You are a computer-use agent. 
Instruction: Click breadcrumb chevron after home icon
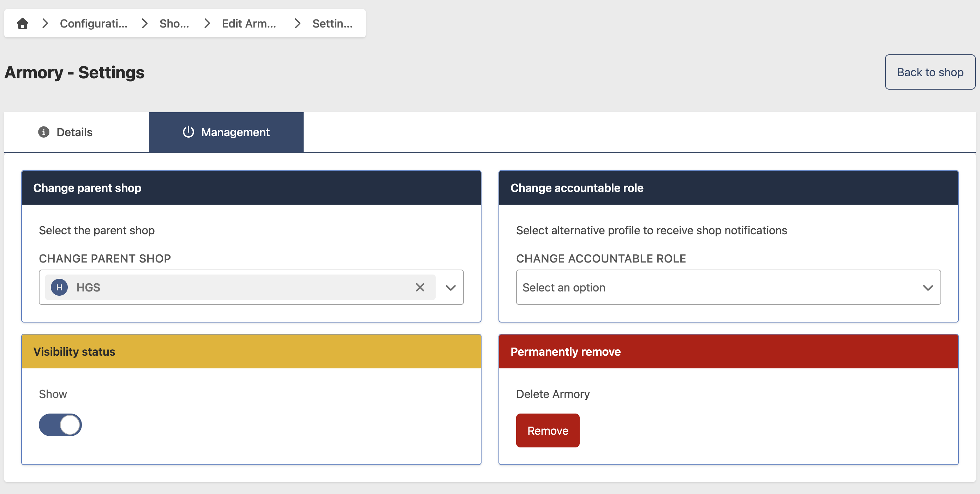coord(45,24)
